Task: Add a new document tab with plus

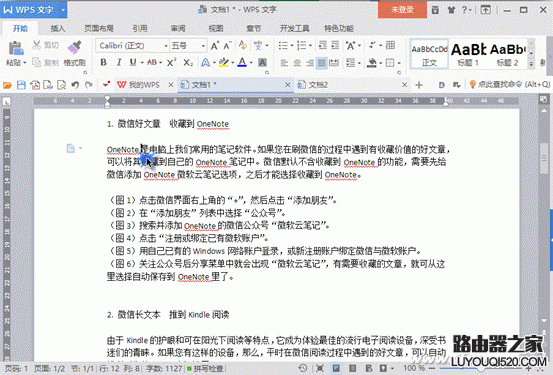Action: (x=419, y=85)
